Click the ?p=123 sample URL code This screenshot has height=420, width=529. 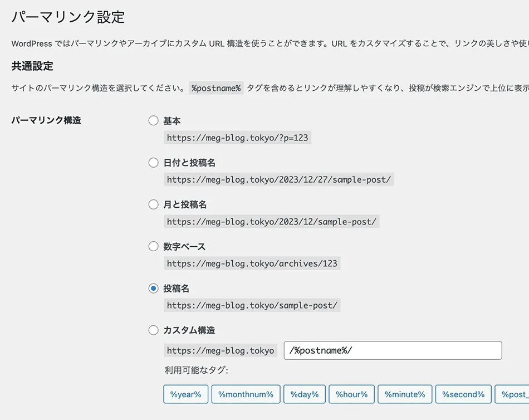pyautogui.click(x=238, y=138)
